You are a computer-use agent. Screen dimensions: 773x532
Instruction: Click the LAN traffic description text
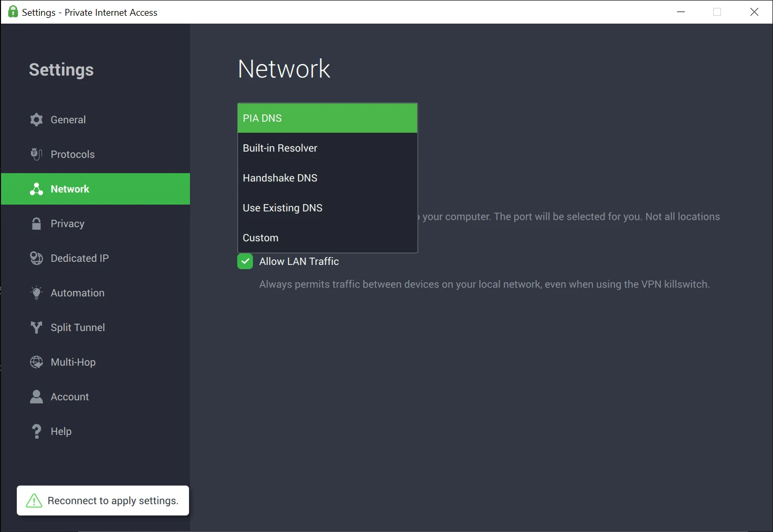[484, 284]
